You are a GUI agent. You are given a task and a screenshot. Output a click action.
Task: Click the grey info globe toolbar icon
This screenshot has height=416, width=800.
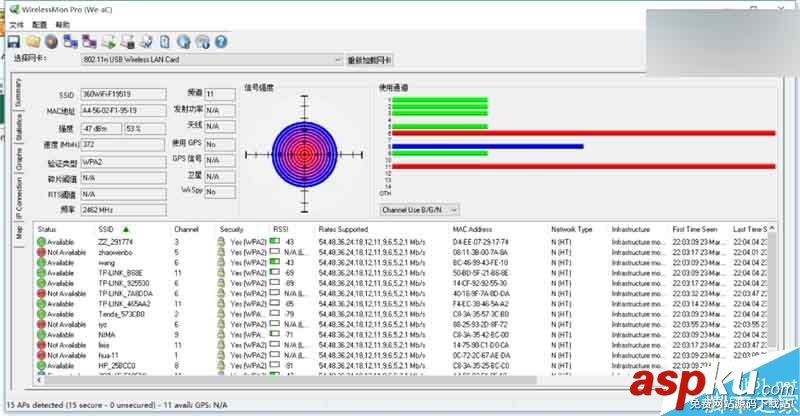203,41
